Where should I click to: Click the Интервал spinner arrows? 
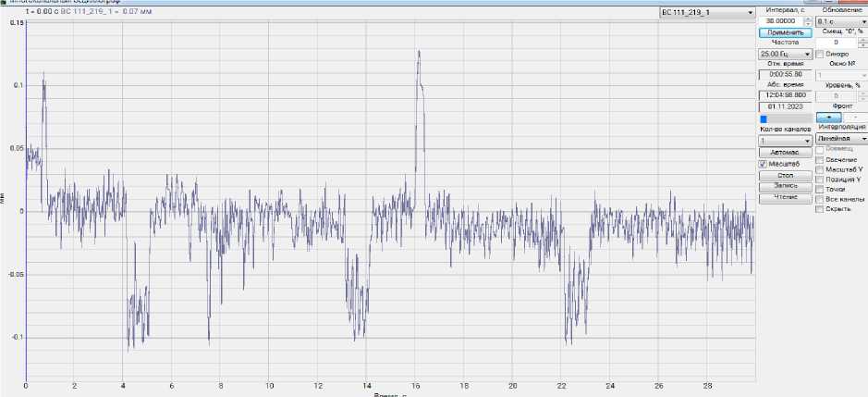coord(808,20)
